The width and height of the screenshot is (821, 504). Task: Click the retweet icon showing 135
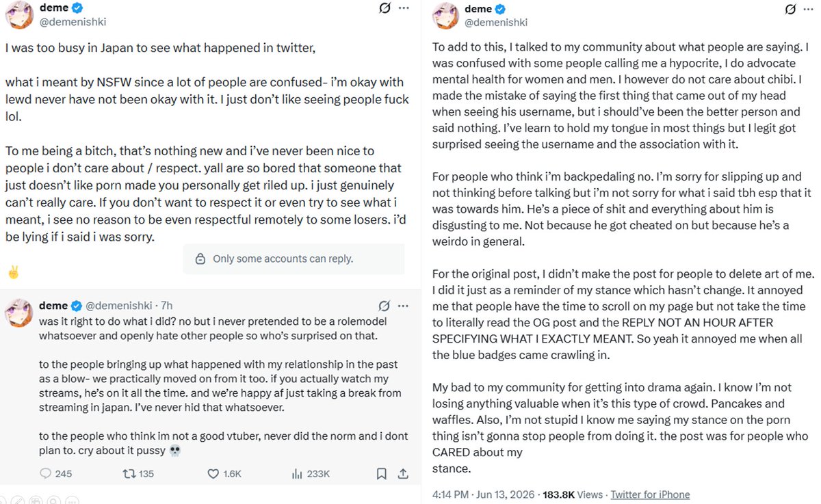[x=127, y=473]
